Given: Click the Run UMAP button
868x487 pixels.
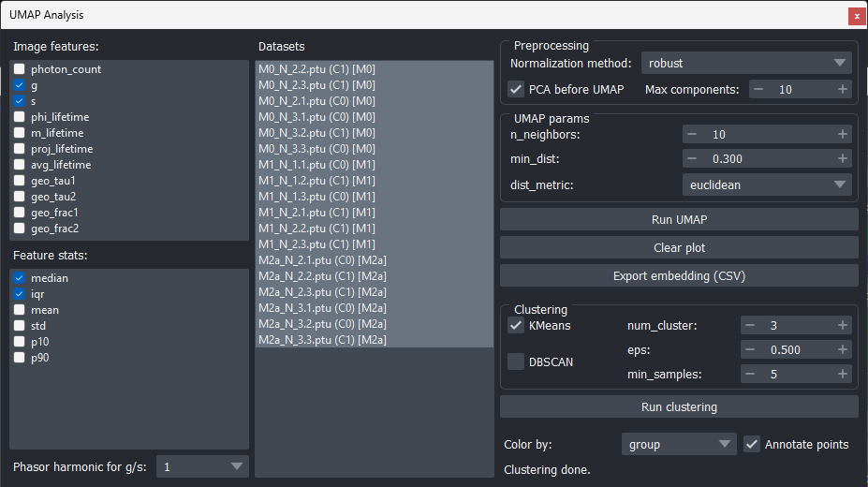Looking at the screenshot, I should (679, 220).
